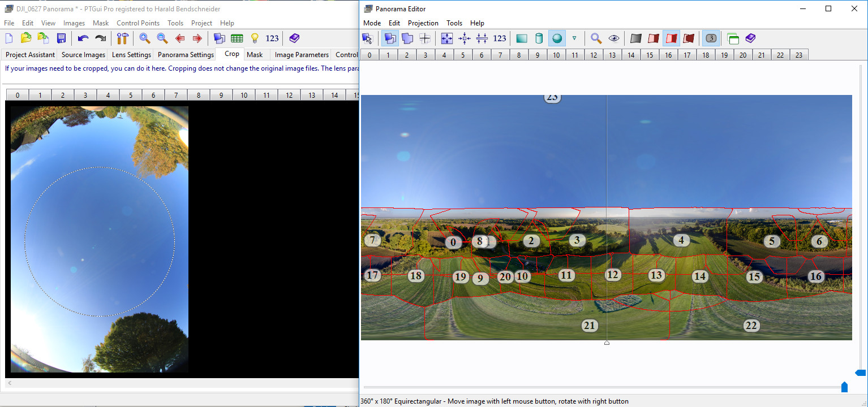Go to next image red arrow
868x407 pixels.
(x=197, y=38)
